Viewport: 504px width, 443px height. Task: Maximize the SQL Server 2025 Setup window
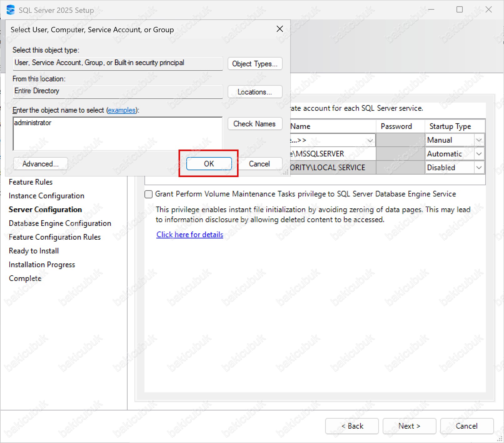(459, 10)
